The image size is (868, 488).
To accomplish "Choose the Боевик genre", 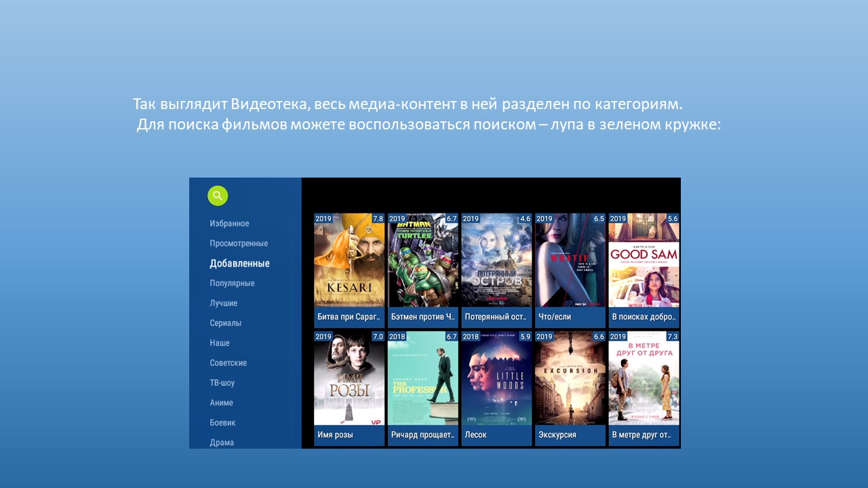I will (222, 422).
